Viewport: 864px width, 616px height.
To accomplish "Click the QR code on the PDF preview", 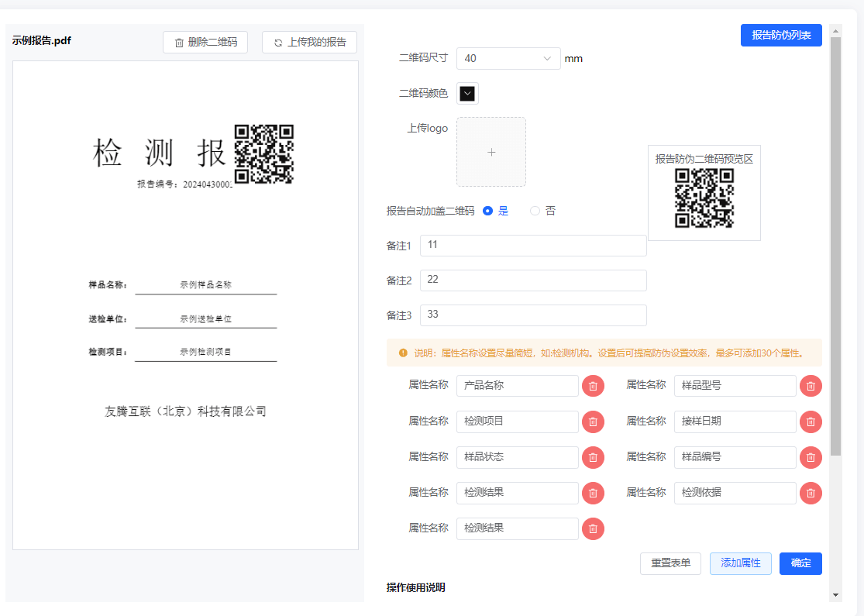I will pos(264,153).
